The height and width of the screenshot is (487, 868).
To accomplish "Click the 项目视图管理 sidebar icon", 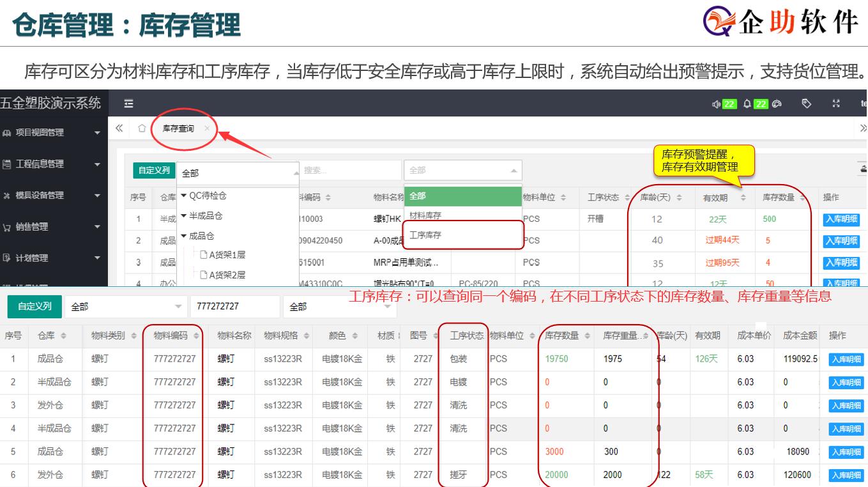I will [7, 133].
